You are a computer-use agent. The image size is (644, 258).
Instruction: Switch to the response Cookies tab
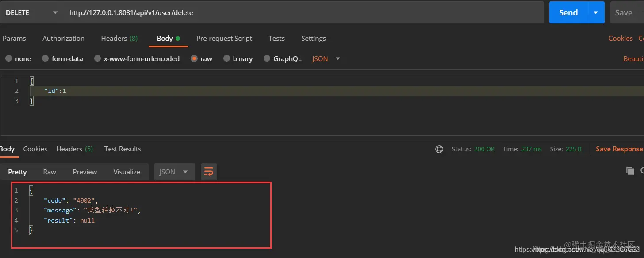[x=35, y=149]
